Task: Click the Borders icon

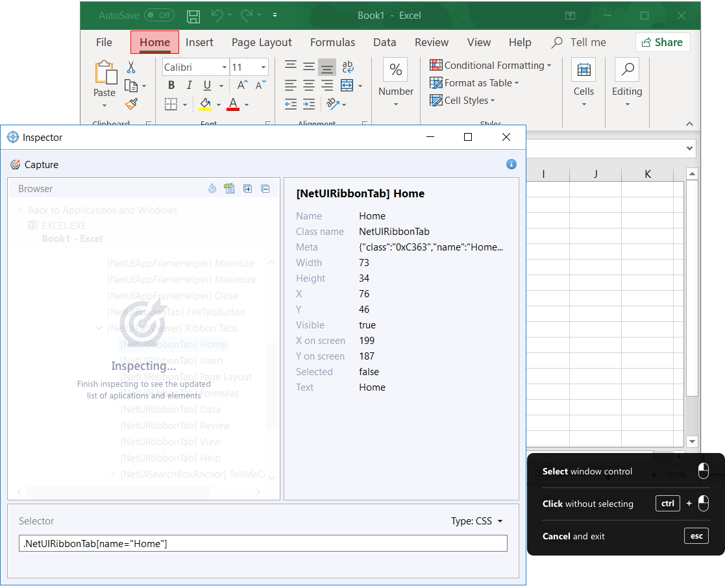Action: [x=171, y=104]
